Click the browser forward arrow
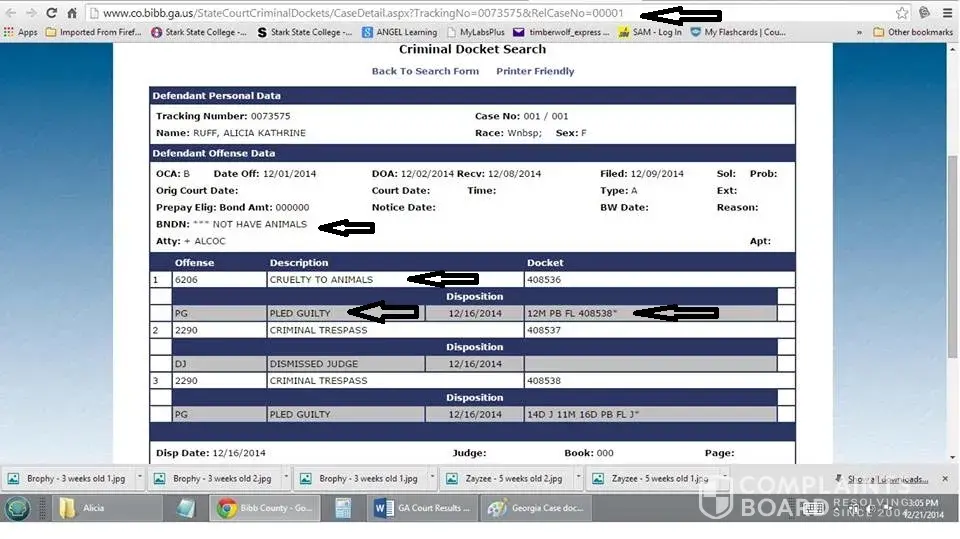This screenshot has height=539, width=960. 31,13
